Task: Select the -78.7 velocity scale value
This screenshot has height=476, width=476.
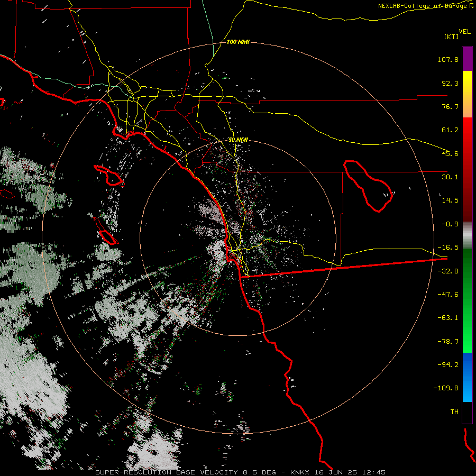Action: (448, 342)
